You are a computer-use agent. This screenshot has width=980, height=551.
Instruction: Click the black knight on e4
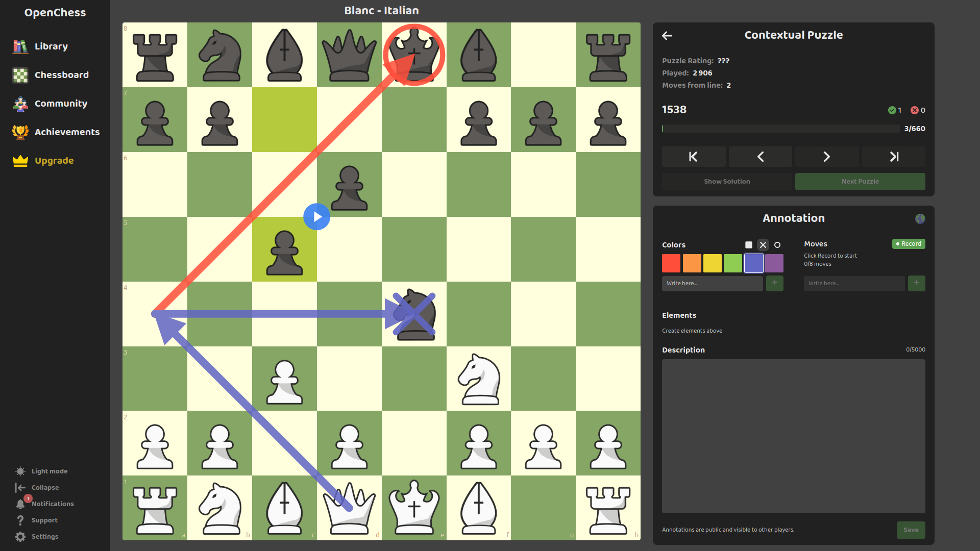tap(414, 314)
